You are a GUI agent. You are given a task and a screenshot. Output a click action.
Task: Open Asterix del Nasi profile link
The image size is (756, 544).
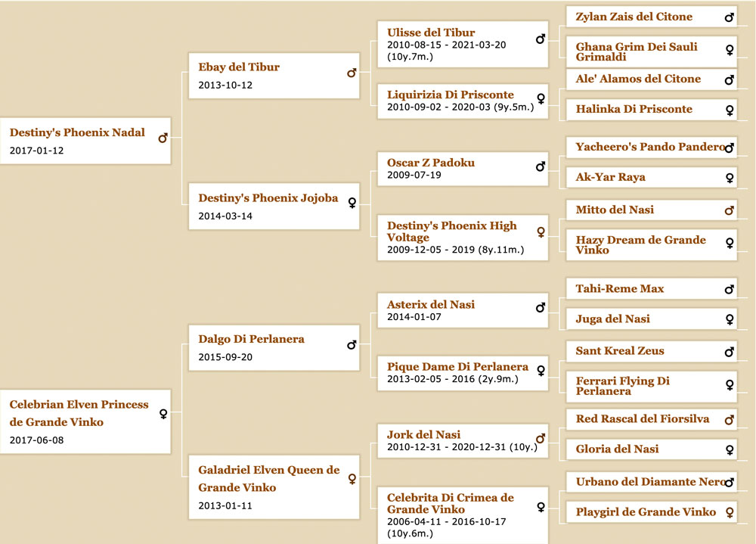(x=431, y=305)
